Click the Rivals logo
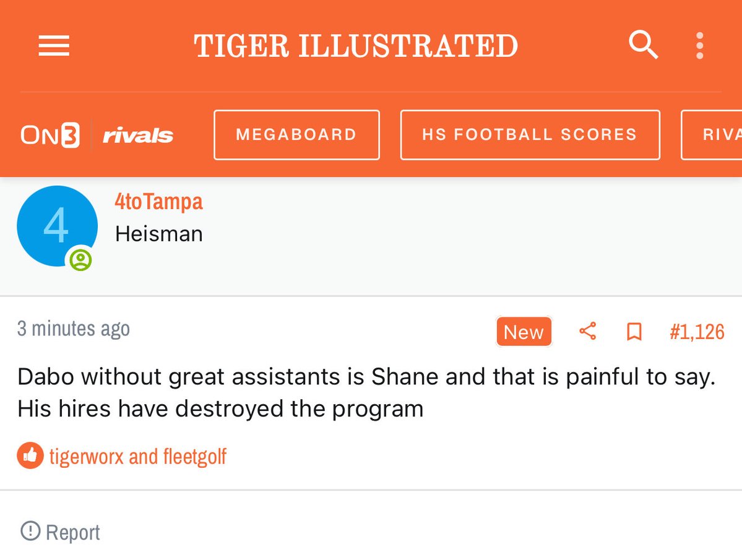The width and height of the screenshot is (742, 560). tap(138, 136)
